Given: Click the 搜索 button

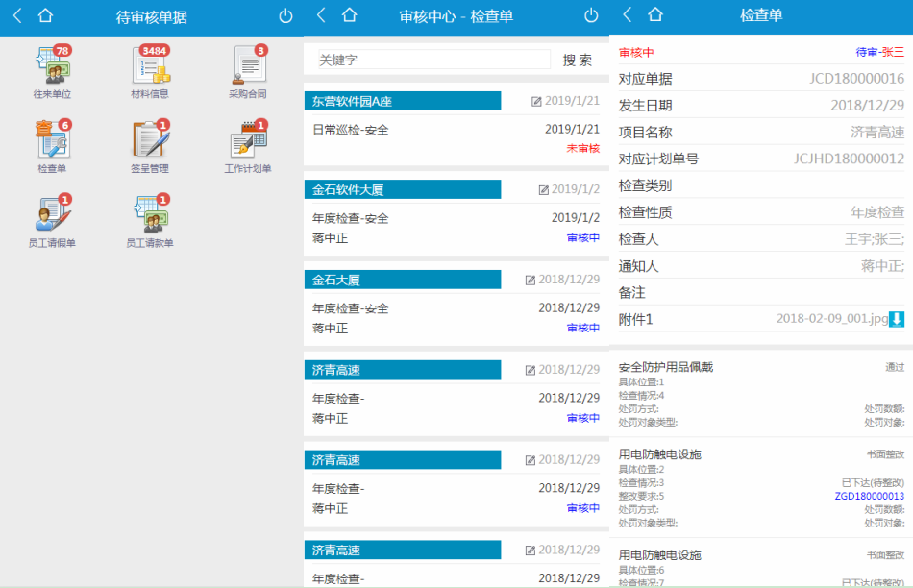Looking at the screenshot, I should click(577, 61).
